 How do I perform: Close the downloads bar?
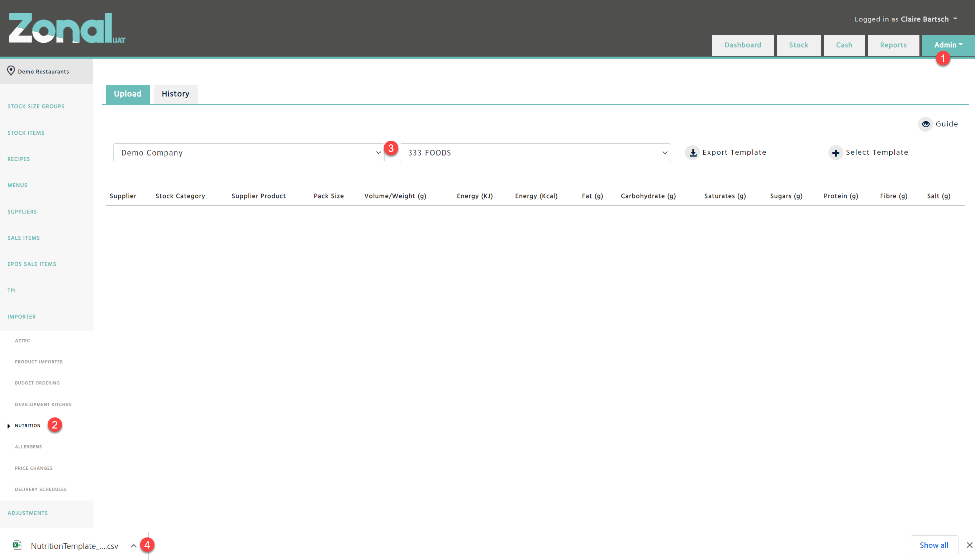pos(969,545)
